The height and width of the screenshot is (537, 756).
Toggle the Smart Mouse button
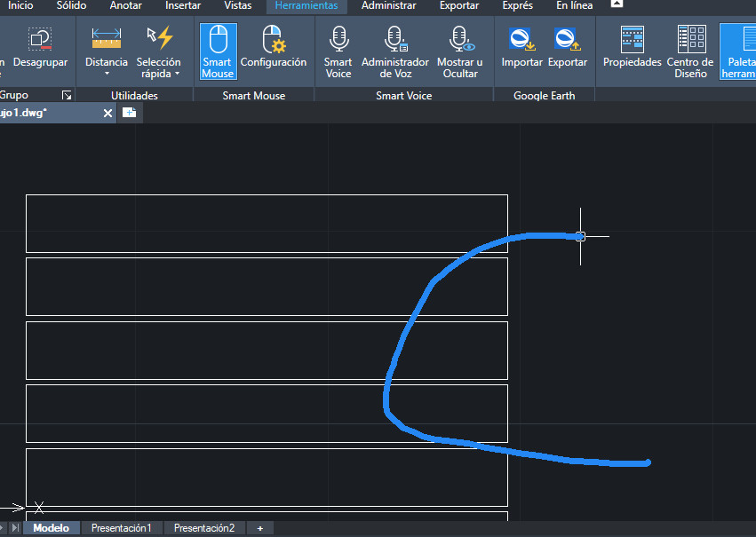[x=218, y=51]
